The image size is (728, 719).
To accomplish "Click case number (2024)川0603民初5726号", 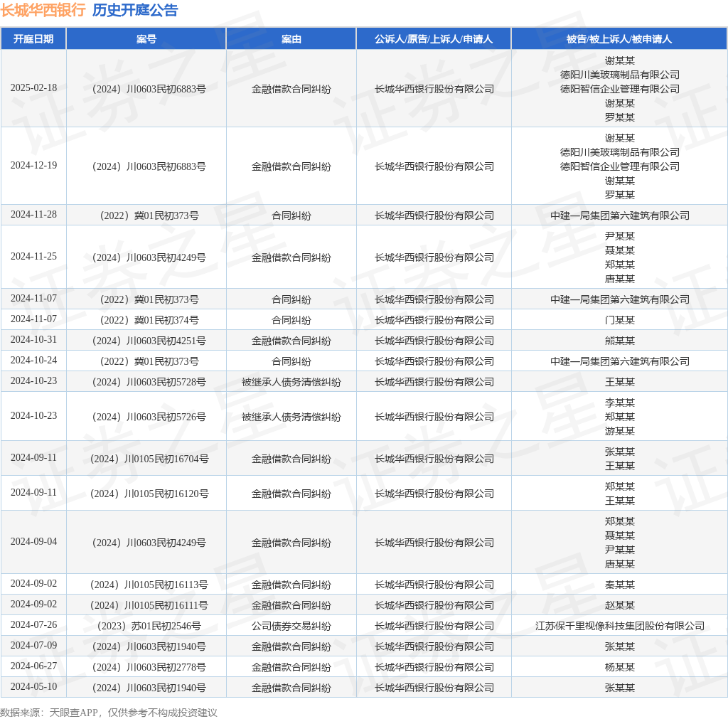I will pyautogui.click(x=149, y=417).
